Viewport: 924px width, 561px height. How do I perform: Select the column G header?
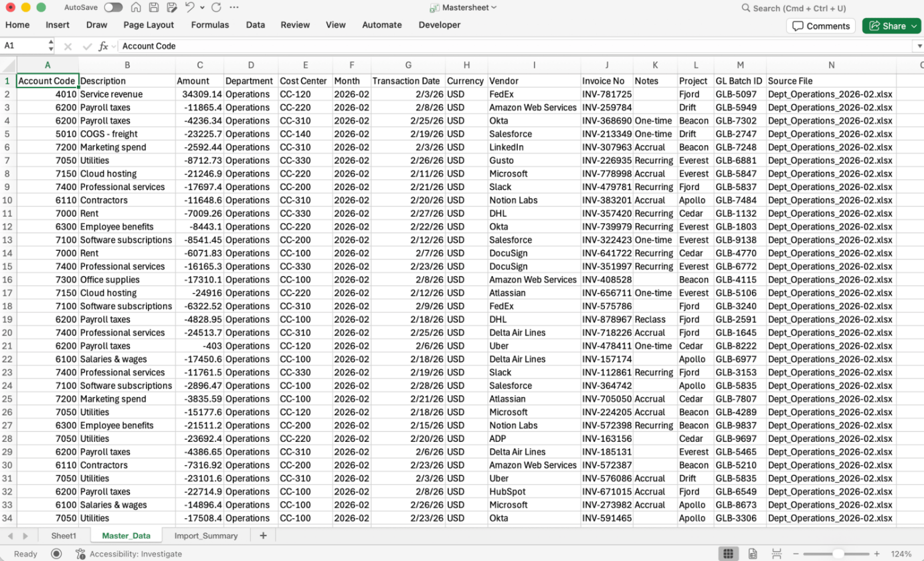[x=408, y=65]
